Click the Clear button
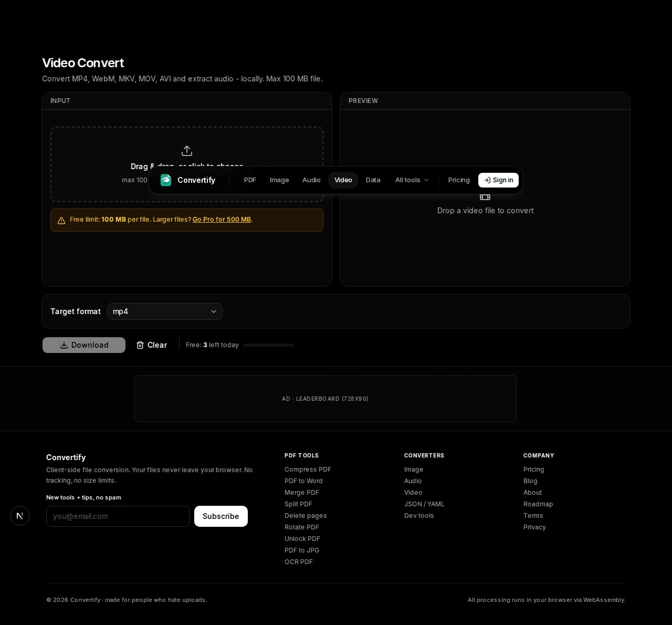Screen dimensions: 672x625 pyautogui.click(x=152, y=345)
